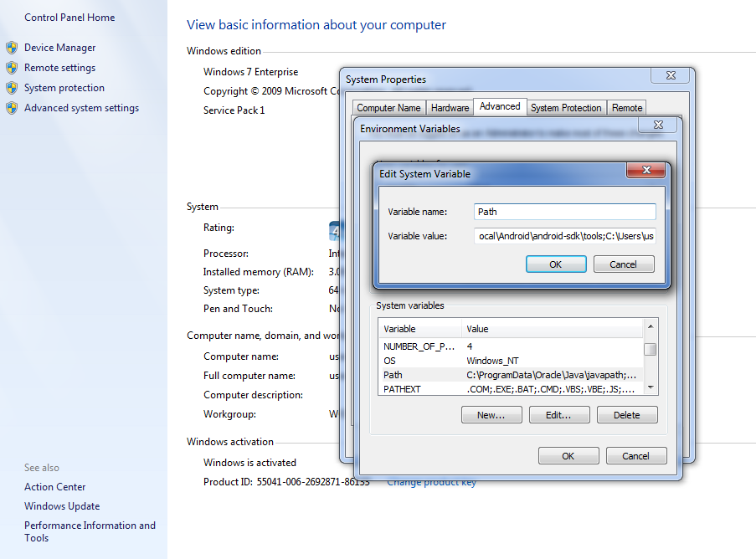Click the shield icon beside System protection
Screen dimensions: 756x559
[12, 88]
